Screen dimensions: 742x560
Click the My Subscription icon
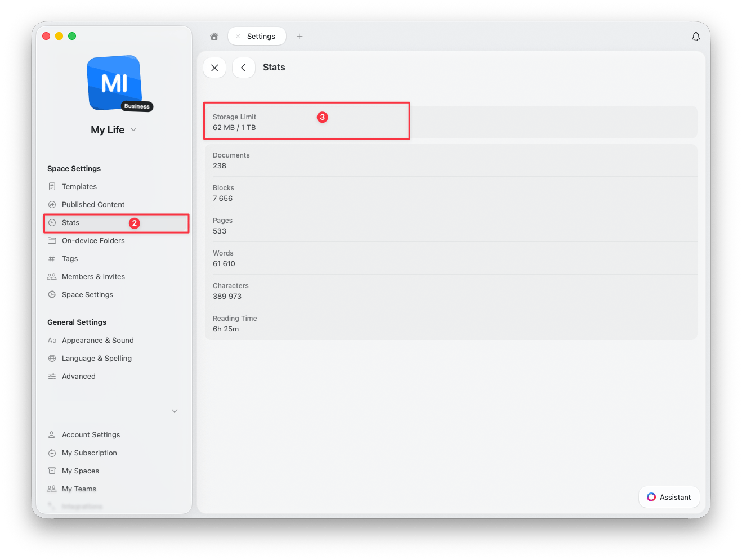52,453
